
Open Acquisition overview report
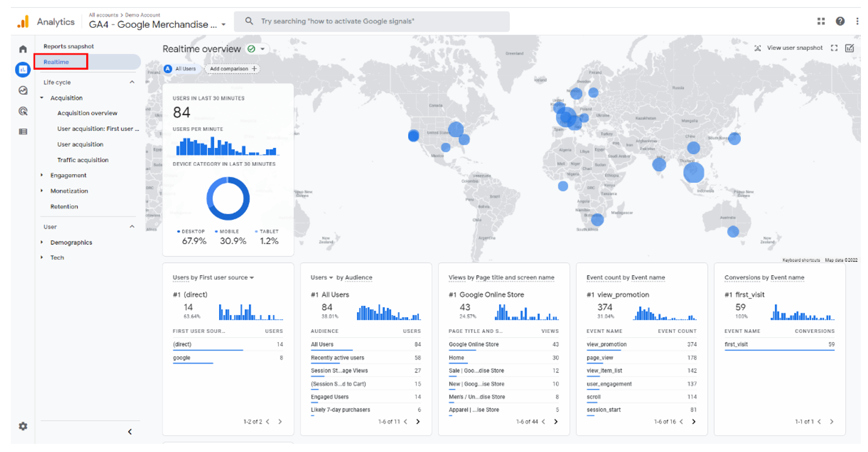[88, 113]
